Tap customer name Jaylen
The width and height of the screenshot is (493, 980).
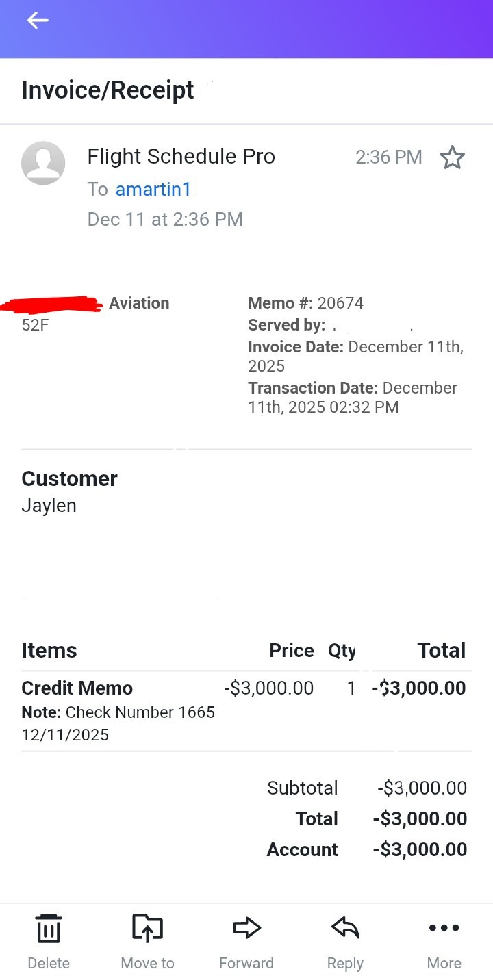click(x=49, y=506)
